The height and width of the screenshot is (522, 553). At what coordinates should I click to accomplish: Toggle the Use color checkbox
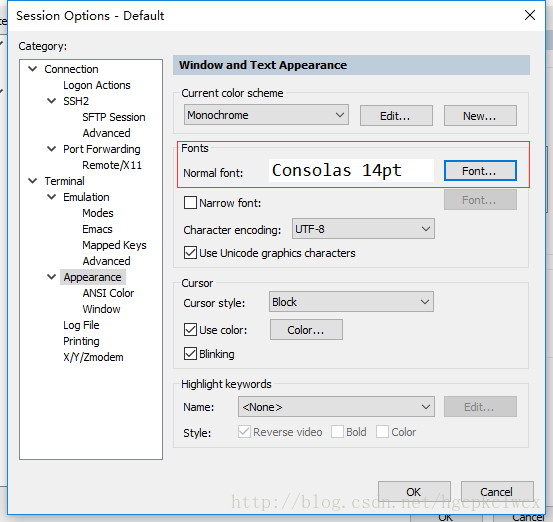(x=190, y=330)
